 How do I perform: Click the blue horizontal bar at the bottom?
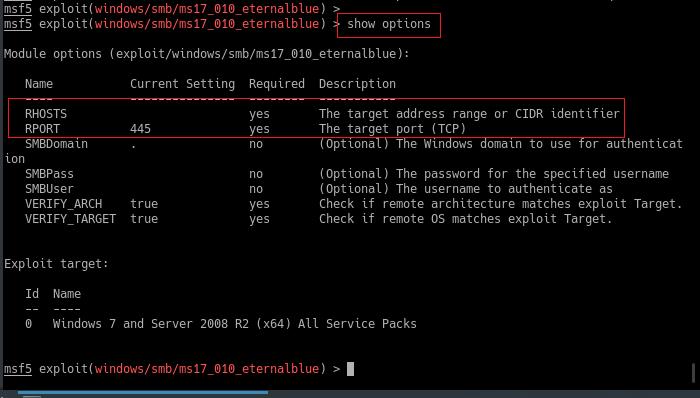143,393
